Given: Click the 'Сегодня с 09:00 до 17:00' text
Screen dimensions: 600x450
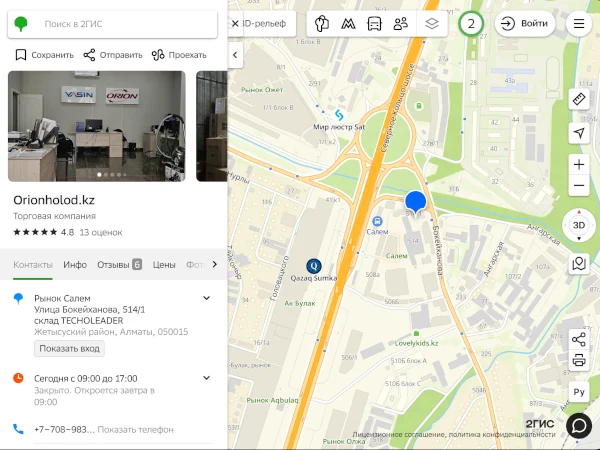Looking at the screenshot, I should tap(86, 378).
